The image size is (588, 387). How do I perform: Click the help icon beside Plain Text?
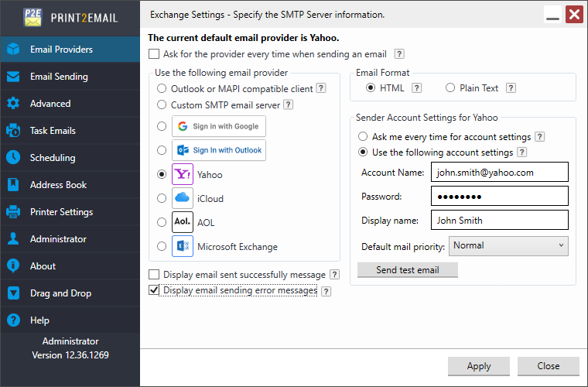point(510,88)
